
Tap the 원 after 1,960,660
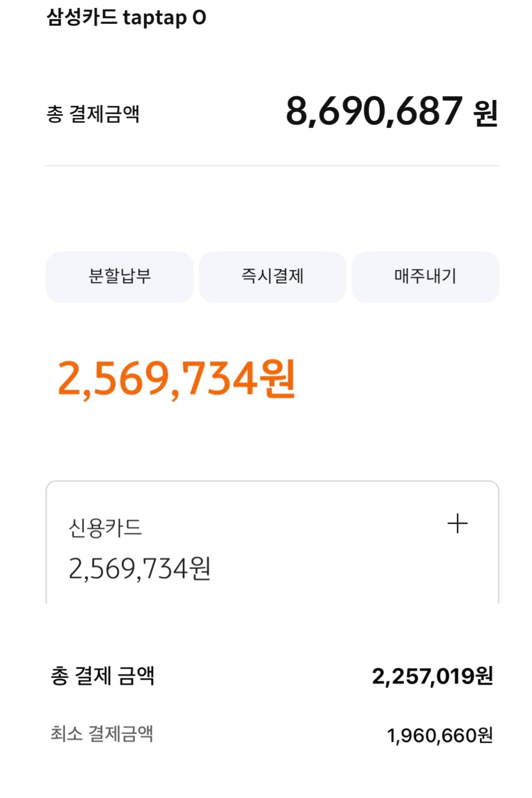[484, 735]
